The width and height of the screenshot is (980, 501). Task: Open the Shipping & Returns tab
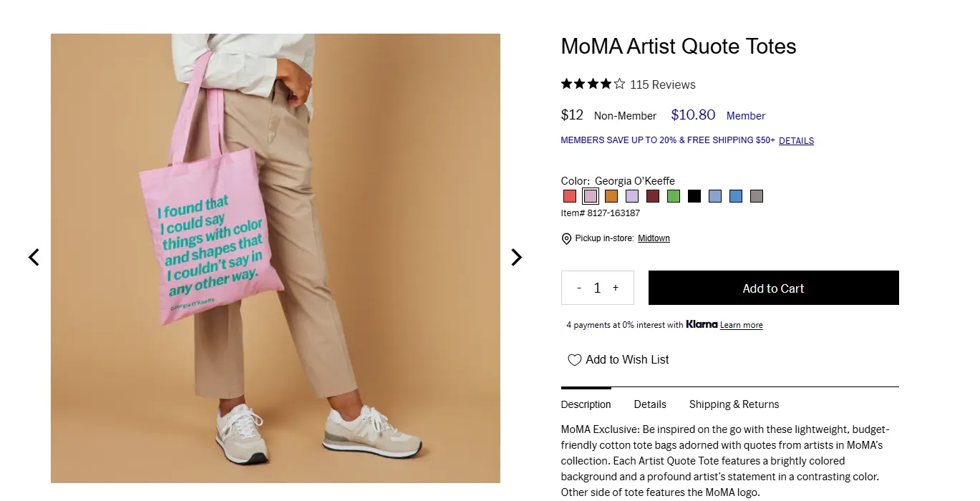(734, 404)
